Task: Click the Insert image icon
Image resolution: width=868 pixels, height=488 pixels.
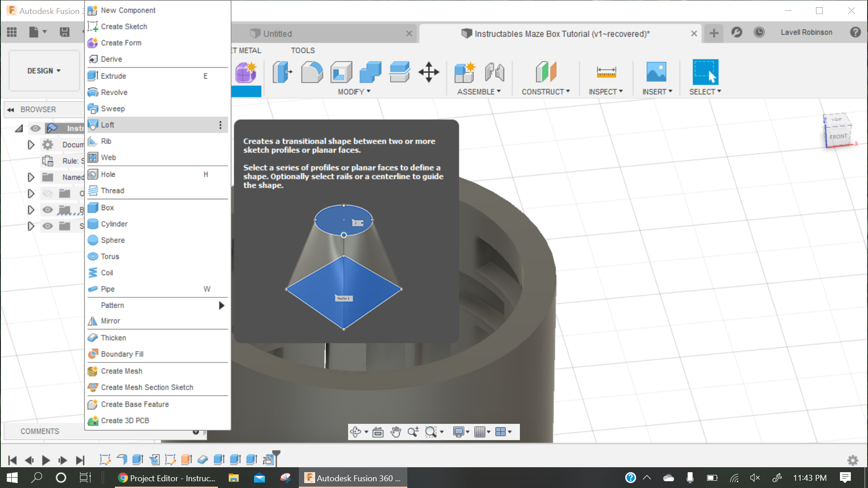Action: click(656, 72)
